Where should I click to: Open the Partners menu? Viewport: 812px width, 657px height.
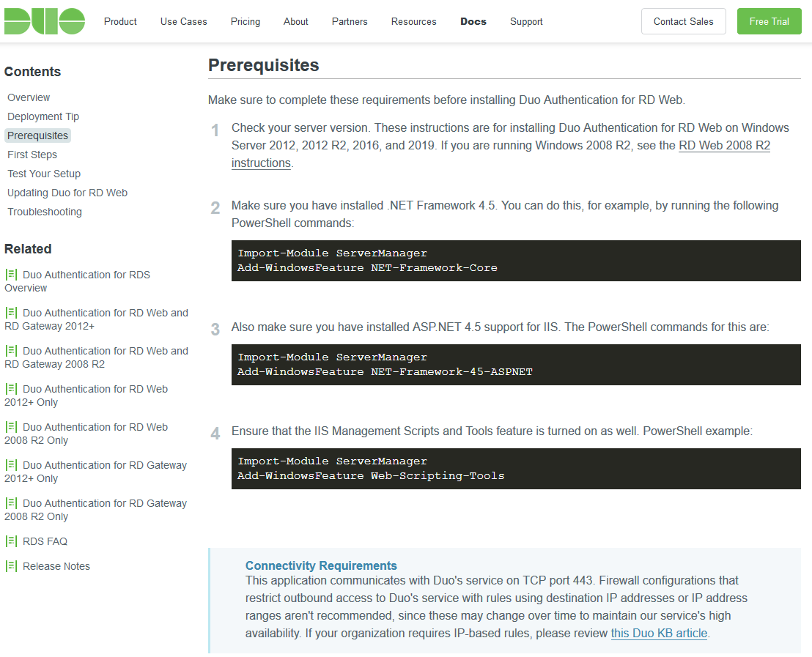point(350,22)
